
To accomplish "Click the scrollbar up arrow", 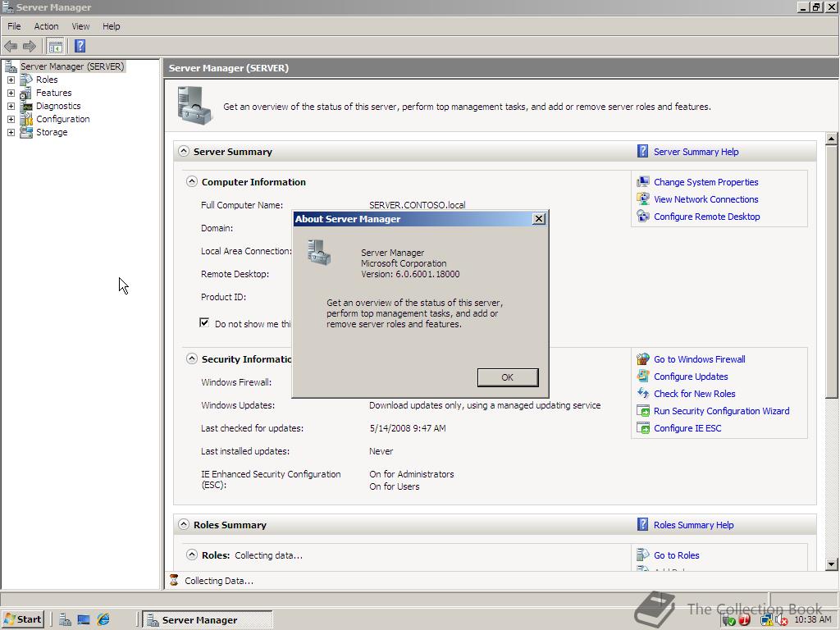I will pyautogui.click(x=832, y=138).
